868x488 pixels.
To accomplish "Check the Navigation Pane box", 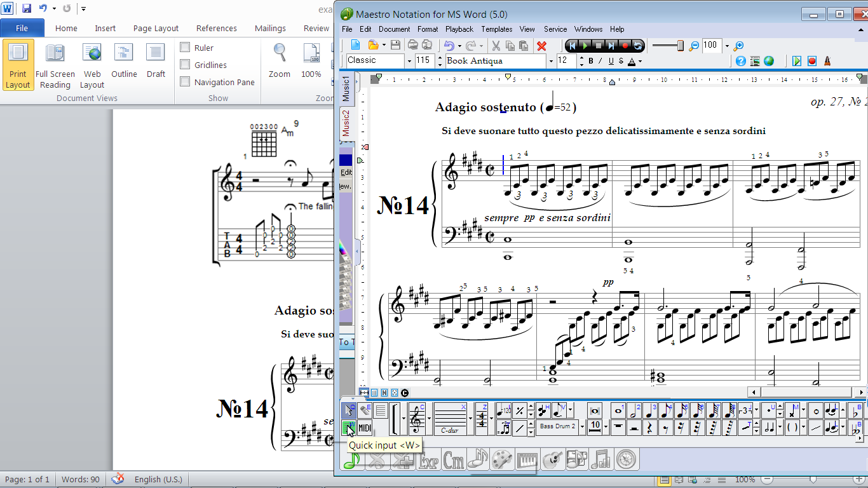I will click(x=184, y=81).
